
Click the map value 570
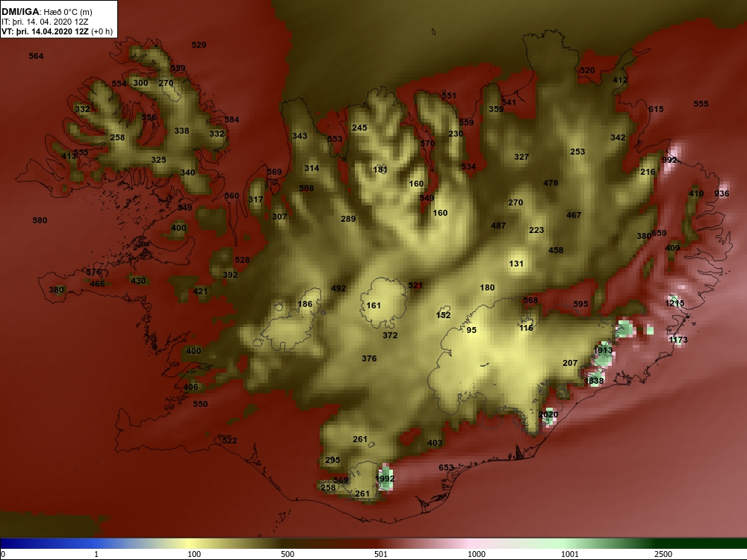[x=427, y=143]
